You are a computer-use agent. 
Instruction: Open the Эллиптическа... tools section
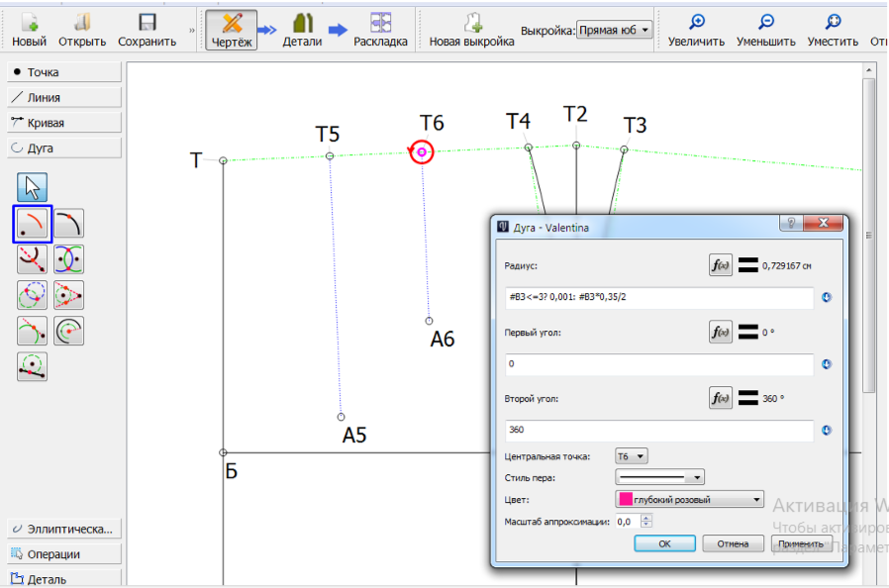point(64,529)
